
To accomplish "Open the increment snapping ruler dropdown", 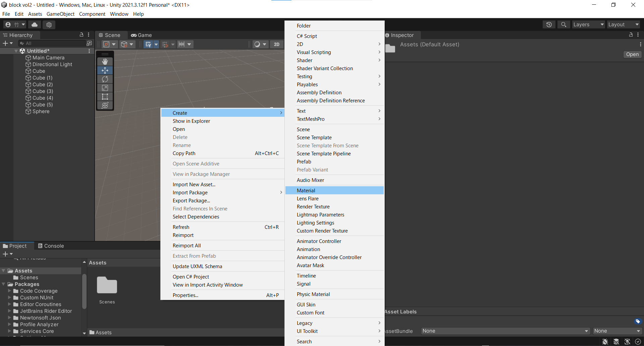I will pyautogui.click(x=185, y=44).
